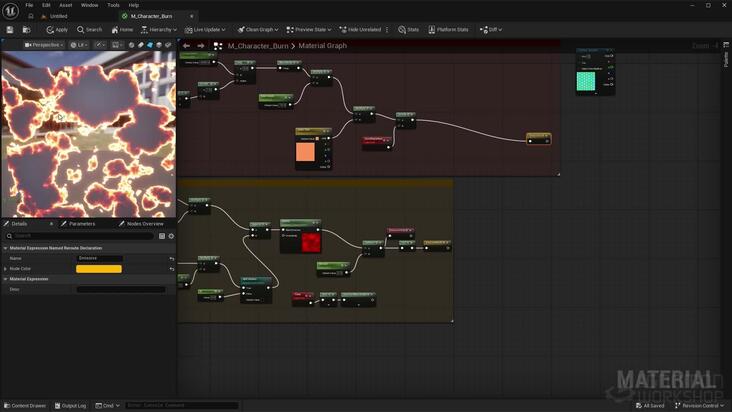Save the current material asset

(x=10, y=29)
